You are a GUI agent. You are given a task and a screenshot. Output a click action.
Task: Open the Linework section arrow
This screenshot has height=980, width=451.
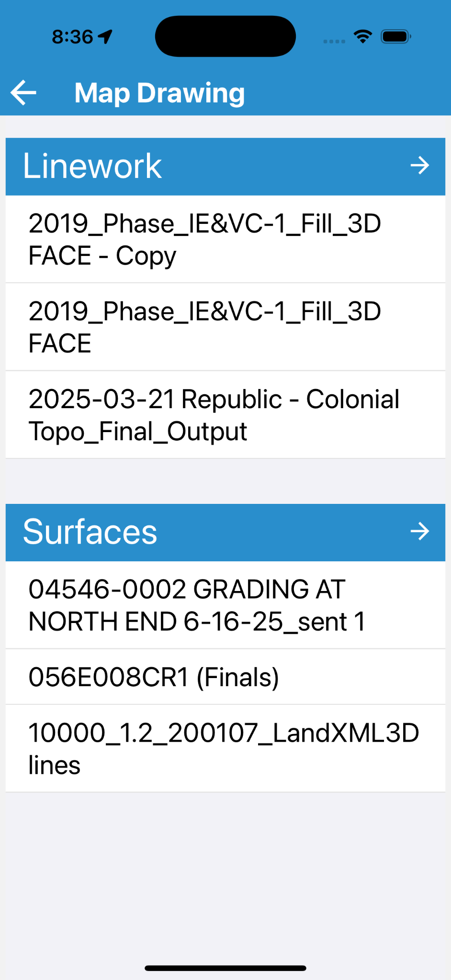pos(420,166)
